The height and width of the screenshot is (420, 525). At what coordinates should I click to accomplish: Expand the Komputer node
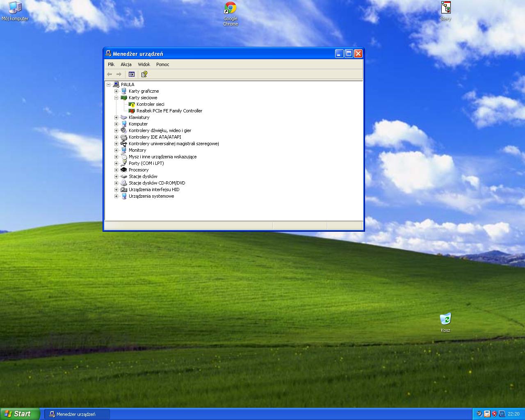pos(116,124)
